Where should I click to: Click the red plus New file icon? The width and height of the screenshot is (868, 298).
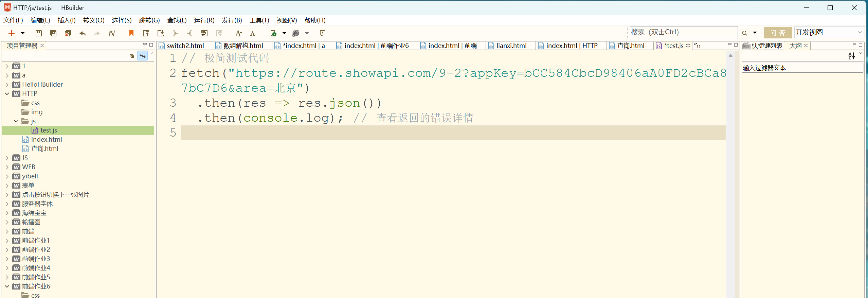(x=12, y=33)
